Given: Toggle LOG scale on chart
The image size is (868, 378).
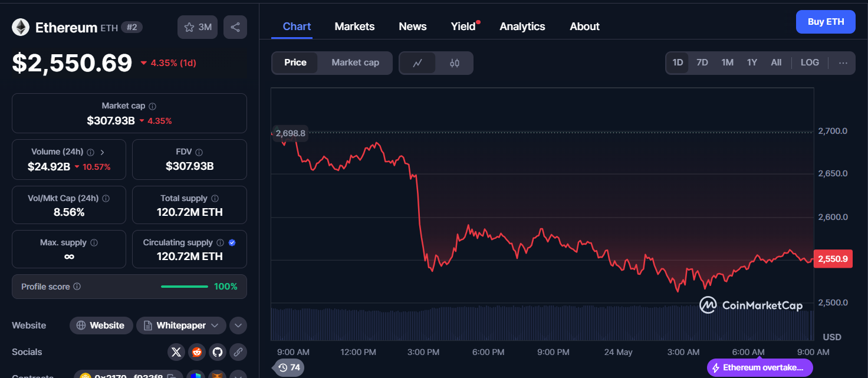Looking at the screenshot, I should (810, 63).
